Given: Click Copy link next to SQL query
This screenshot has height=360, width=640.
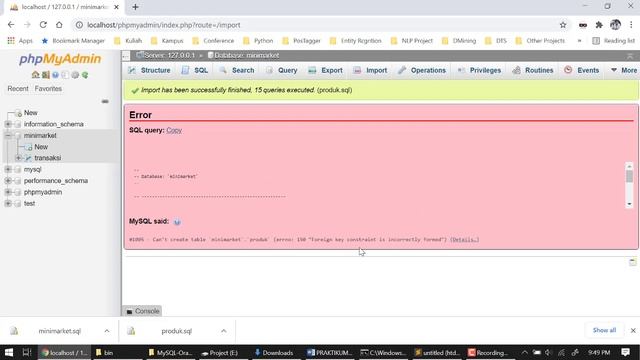Looking at the screenshot, I should (x=174, y=130).
